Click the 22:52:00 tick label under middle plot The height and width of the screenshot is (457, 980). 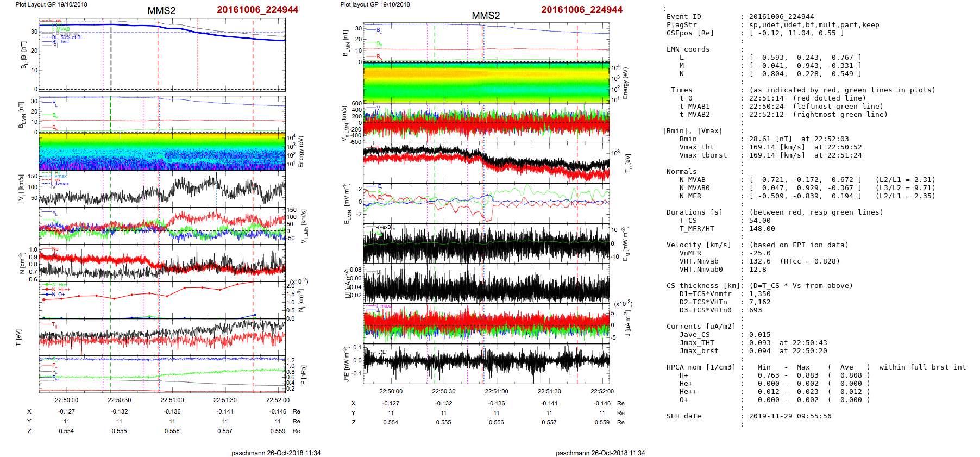click(602, 391)
